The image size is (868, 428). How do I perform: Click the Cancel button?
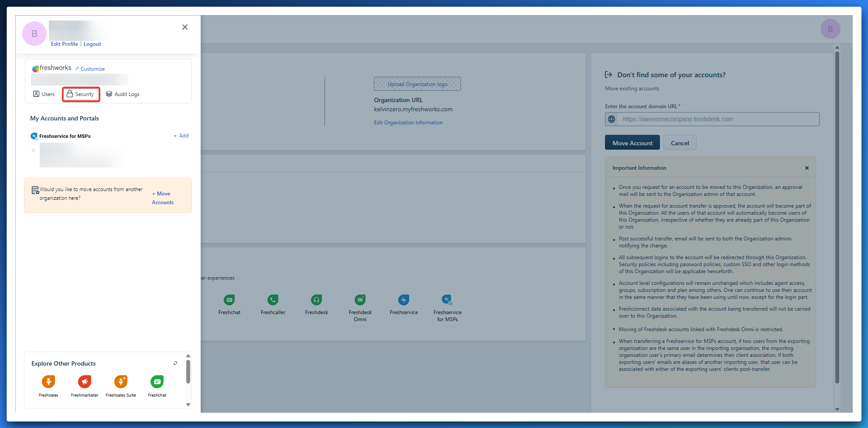pos(680,143)
